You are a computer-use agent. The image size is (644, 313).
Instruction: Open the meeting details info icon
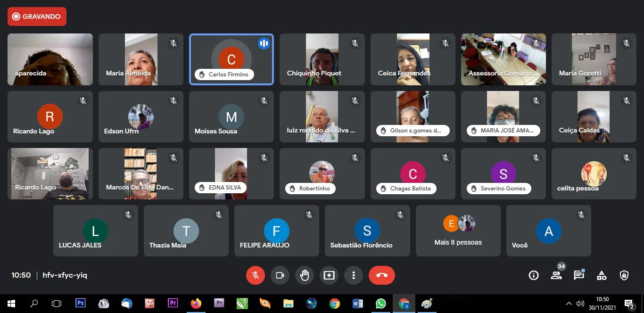pyautogui.click(x=534, y=275)
